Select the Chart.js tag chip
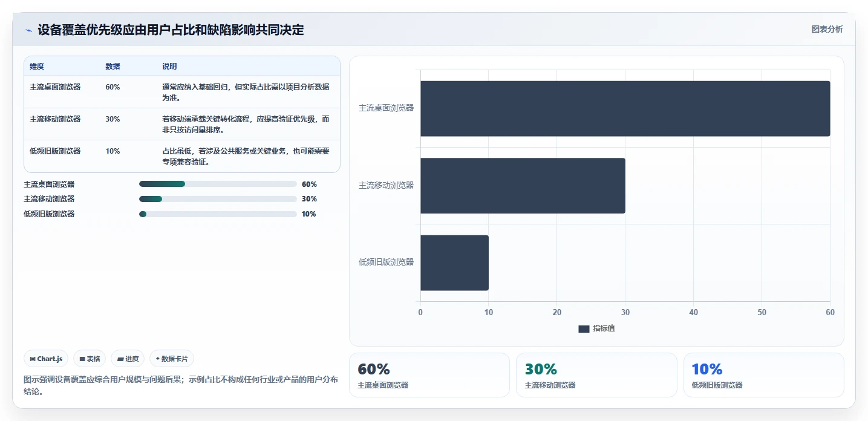Image resolution: width=868 pixels, height=421 pixels. click(x=46, y=359)
